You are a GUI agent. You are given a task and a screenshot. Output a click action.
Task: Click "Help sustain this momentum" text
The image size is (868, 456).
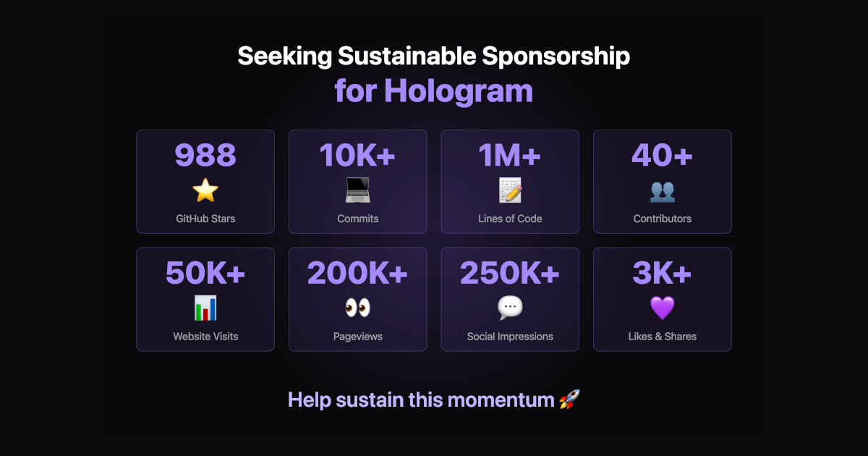click(421, 400)
